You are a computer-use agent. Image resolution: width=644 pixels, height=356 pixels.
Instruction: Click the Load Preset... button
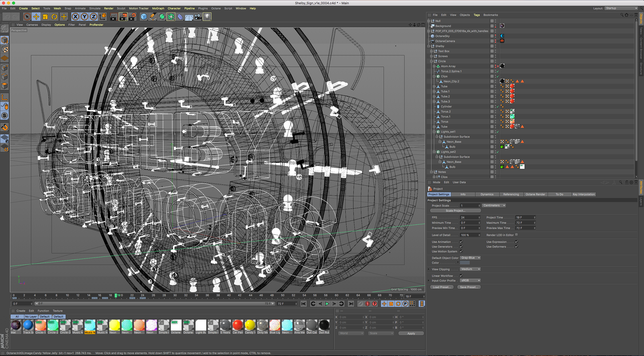click(442, 287)
